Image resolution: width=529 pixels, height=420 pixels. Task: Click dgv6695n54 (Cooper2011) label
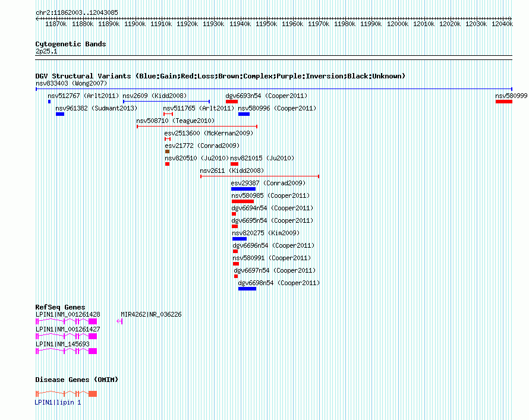click(x=272, y=220)
